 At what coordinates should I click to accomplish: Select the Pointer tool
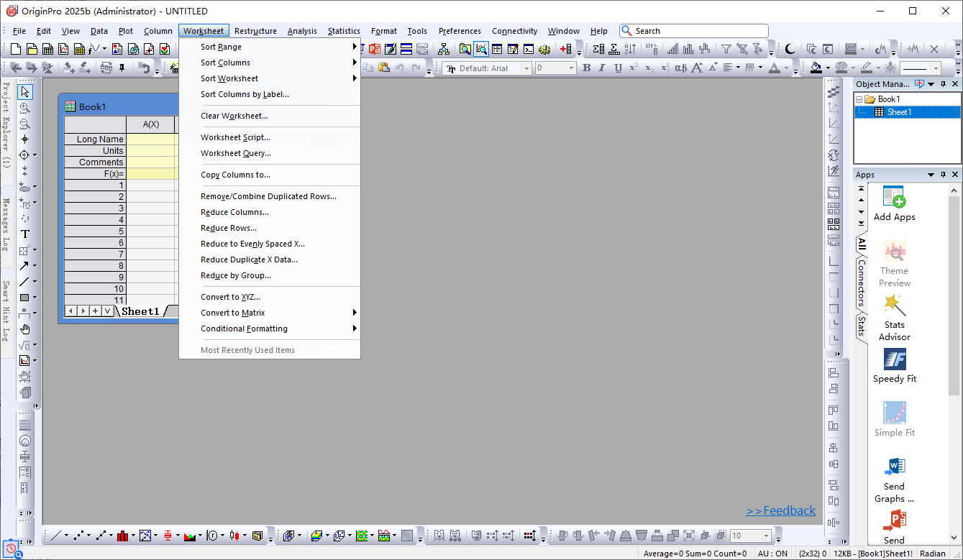[x=25, y=91]
